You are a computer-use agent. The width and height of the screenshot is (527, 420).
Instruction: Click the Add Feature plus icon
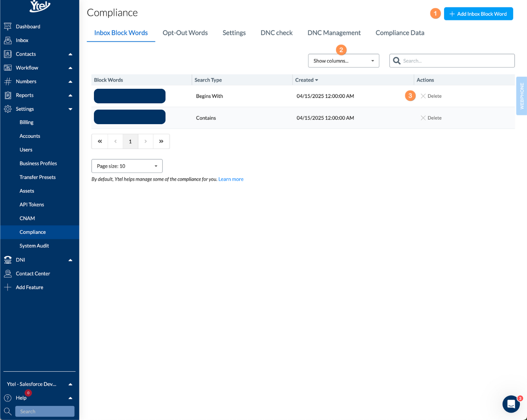pyautogui.click(x=7, y=287)
